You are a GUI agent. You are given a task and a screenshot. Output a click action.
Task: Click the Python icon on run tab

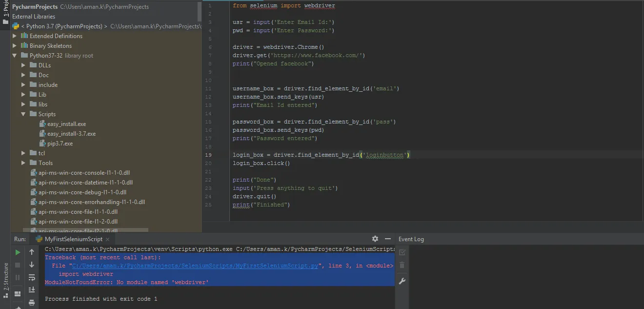(39, 239)
